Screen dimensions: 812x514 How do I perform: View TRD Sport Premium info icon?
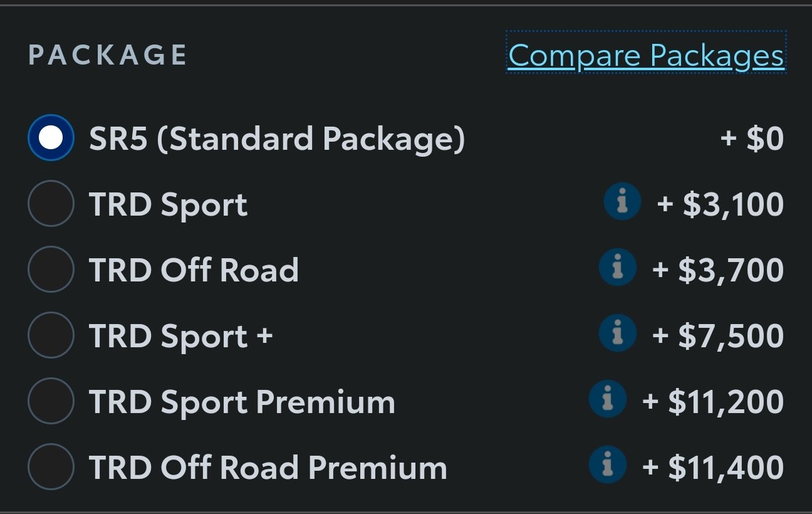(x=608, y=399)
